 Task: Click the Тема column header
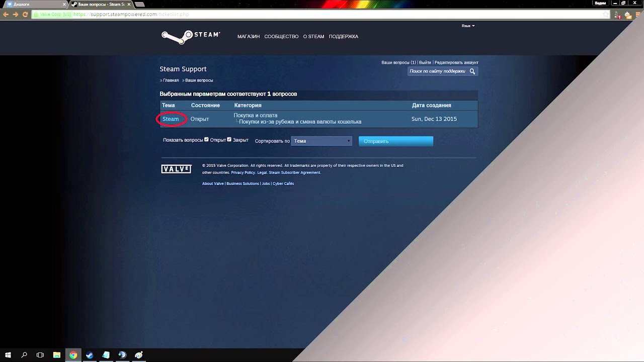(x=169, y=106)
